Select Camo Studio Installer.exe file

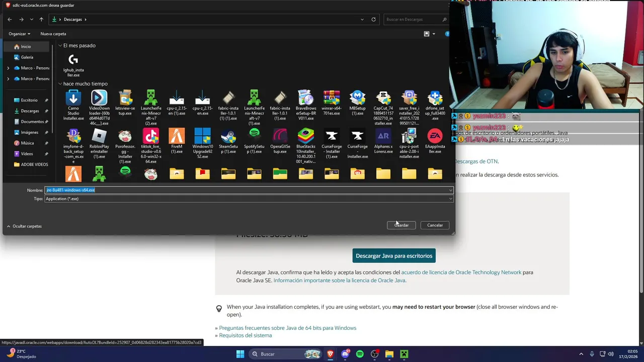pyautogui.click(x=73, y=106)
